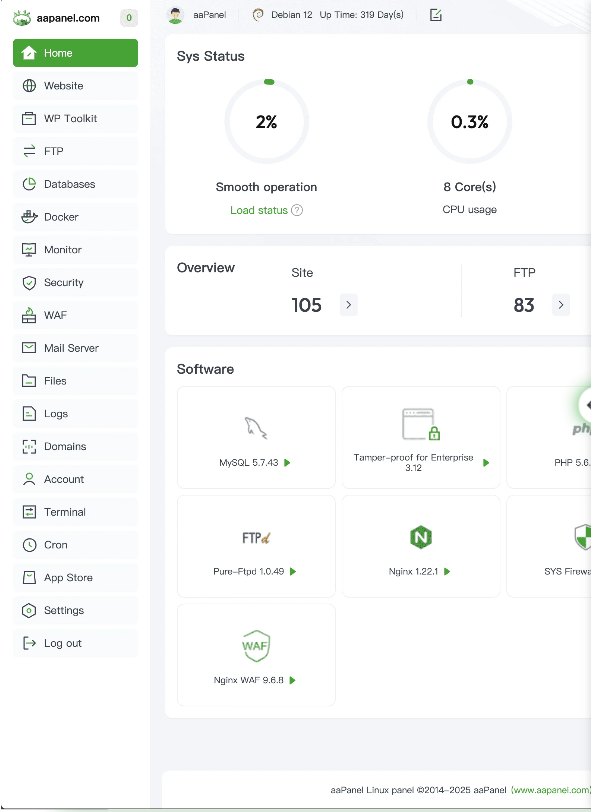The width and height of the screenshot is (591, 812).
Task: Click the edit note icon in header
Action: [x=436, y=15]
